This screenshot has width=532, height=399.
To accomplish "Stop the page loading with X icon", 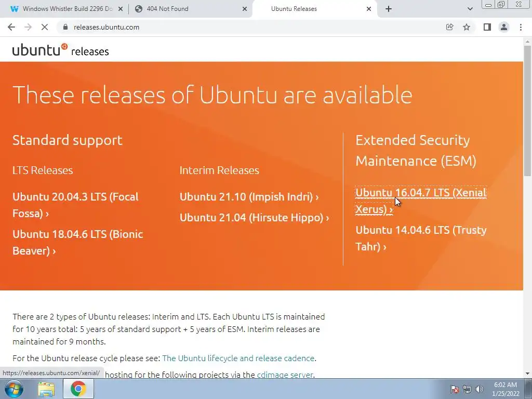I will click(45, 27).
